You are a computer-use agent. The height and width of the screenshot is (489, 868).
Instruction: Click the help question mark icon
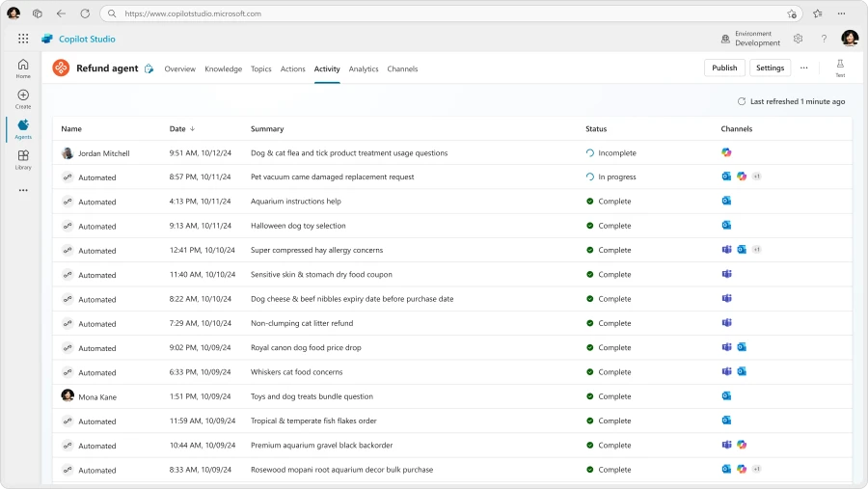click(x=824, y=39)
